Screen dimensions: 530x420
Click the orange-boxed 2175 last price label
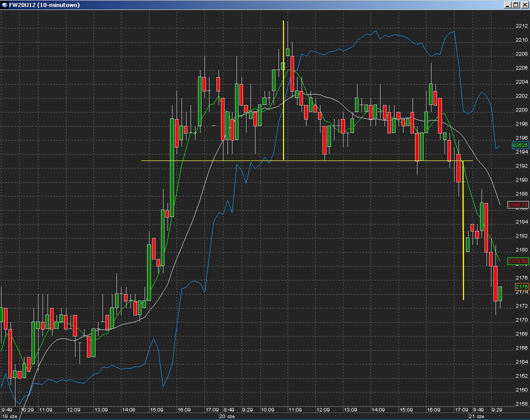click(x=521, y=286)
